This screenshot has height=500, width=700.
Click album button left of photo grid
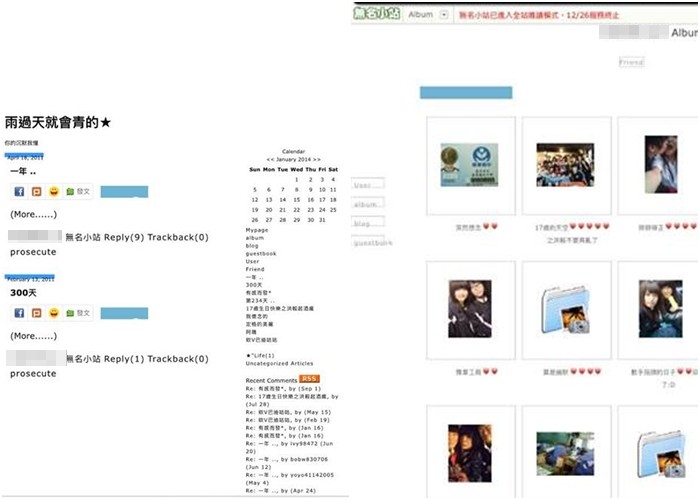point(367,203)
